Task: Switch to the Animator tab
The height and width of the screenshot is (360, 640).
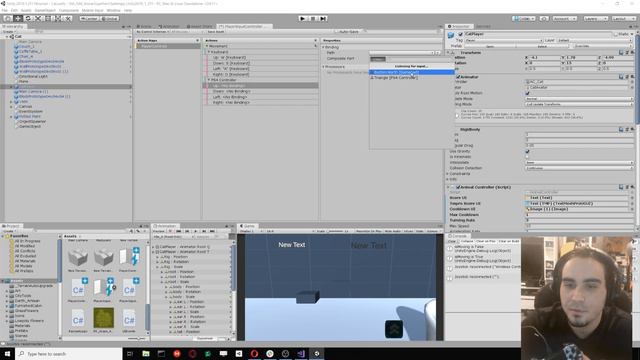Action: [x=169, y=27]
